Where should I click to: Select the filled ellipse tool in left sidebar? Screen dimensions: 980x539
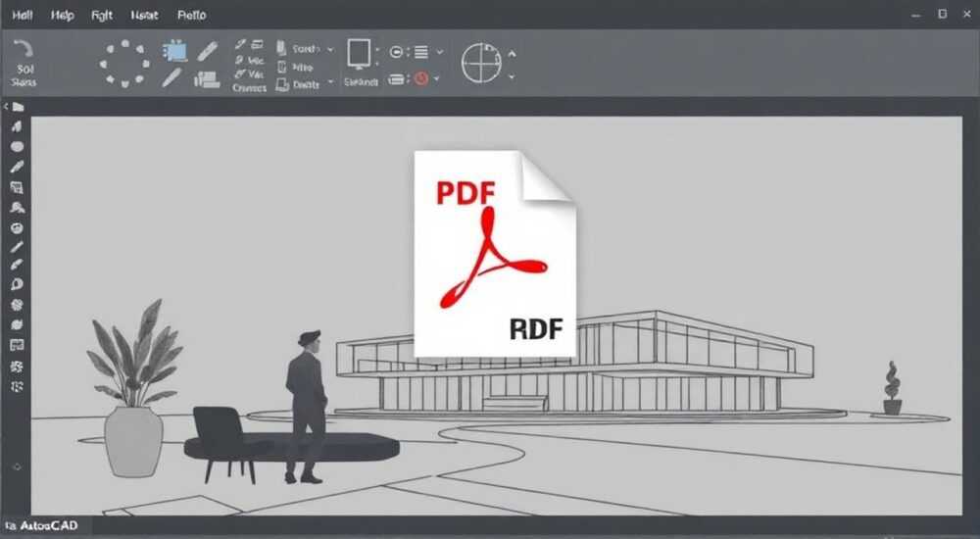[x=17, y=146]
